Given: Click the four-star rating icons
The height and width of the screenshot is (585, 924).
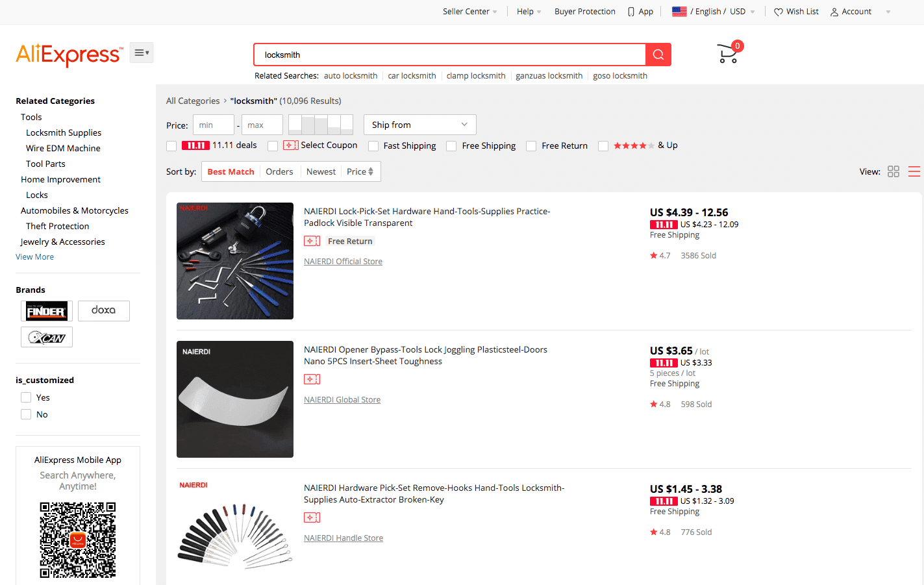Looking at the screenshot, I should [634, 145].
